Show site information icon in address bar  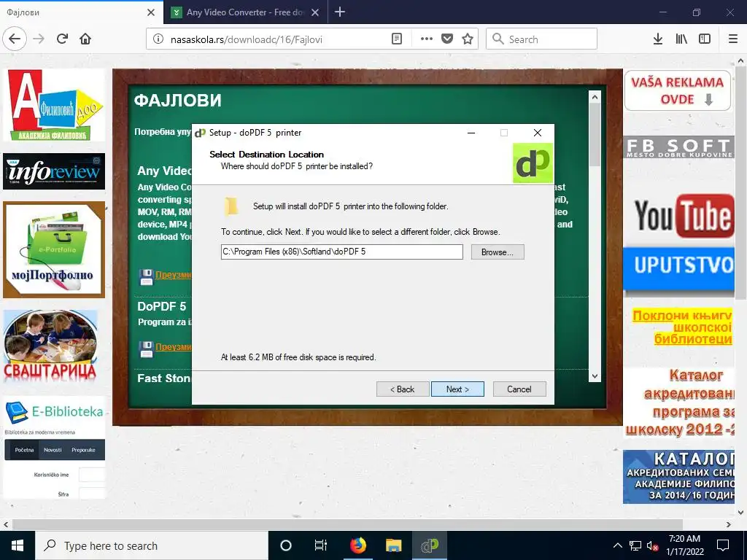tap(158, 39)
